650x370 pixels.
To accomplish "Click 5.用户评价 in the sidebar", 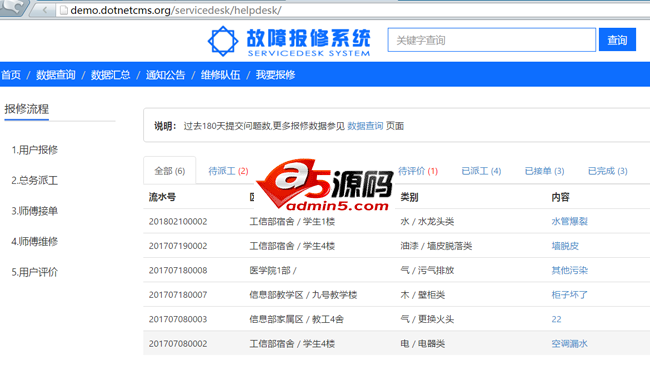I will 35,272.
